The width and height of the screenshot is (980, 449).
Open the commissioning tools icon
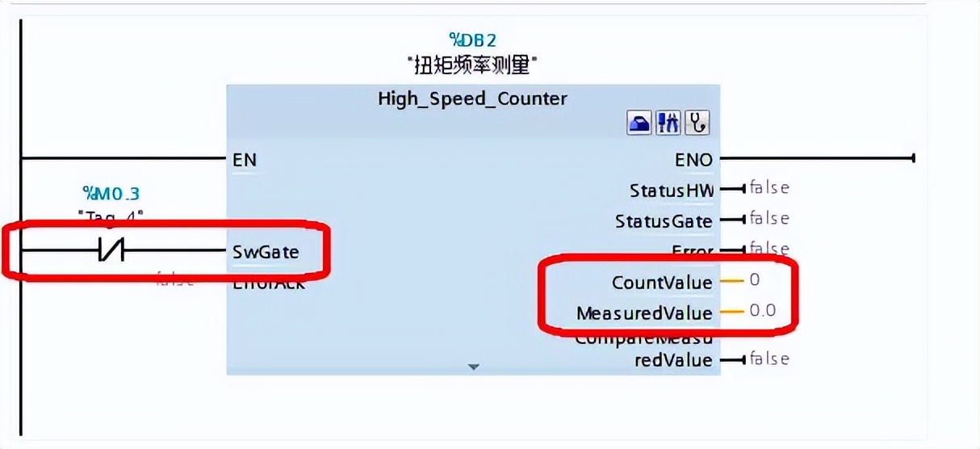pyautogui.click(x=668, y=124)
